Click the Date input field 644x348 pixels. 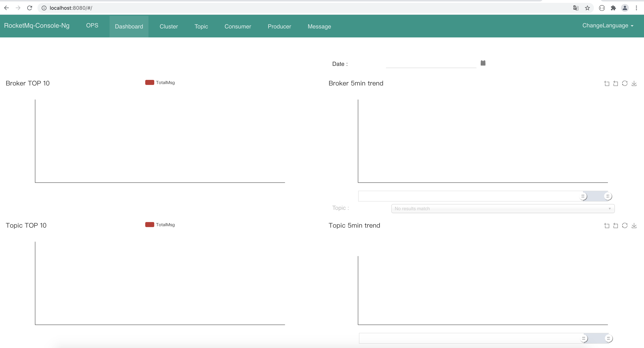[x=431, y=64]
